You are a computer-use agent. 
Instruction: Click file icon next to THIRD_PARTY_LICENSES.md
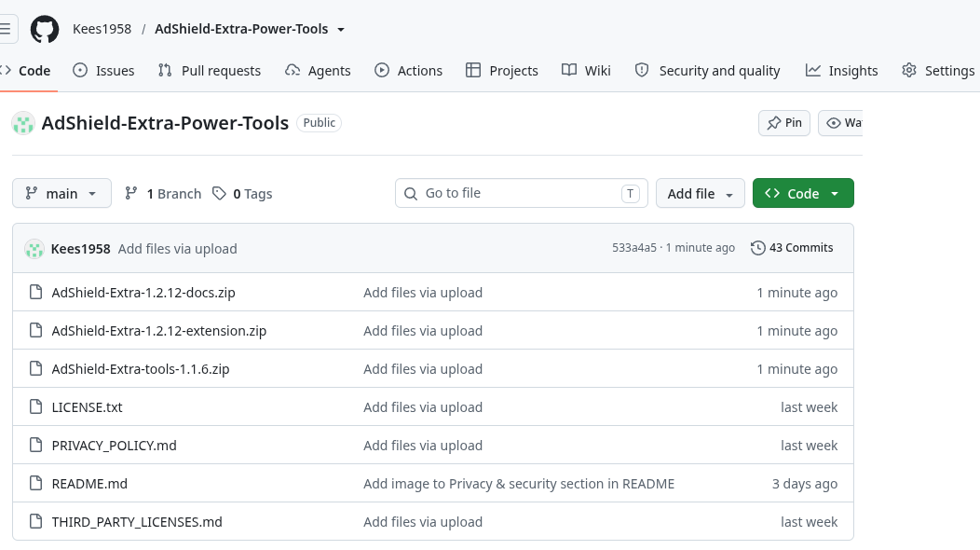[x=35, y=521]
